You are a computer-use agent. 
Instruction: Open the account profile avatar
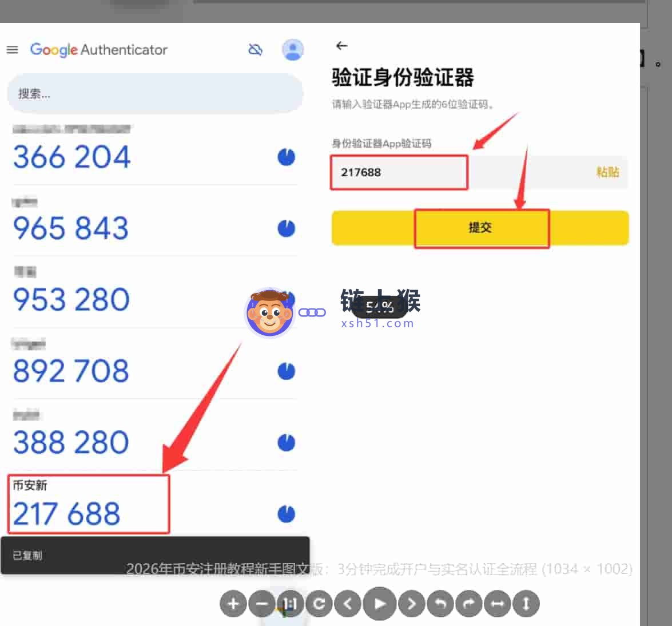(293, 50)
